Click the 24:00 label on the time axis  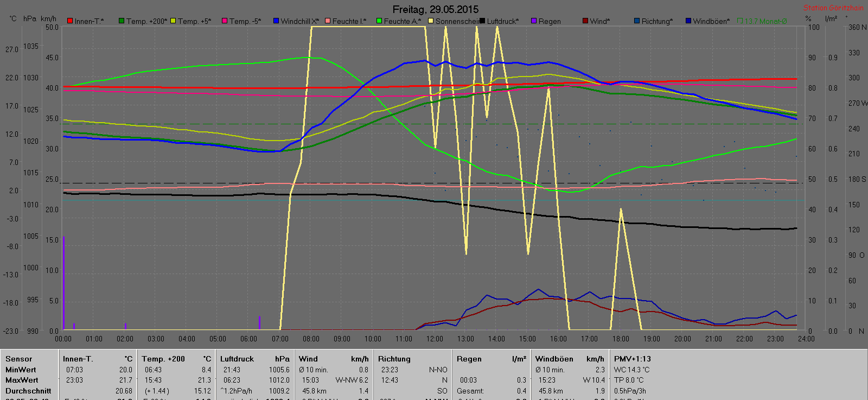pyautogui.click(x=806, y=339)
